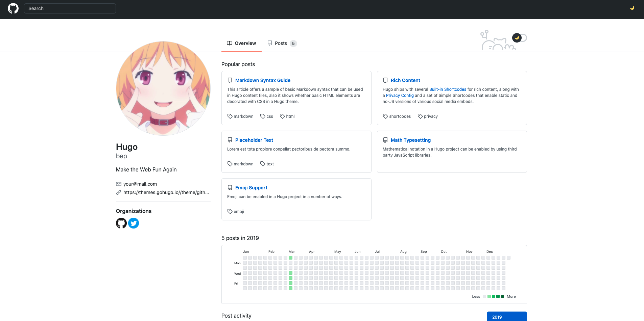644x321 pixels.
Task: Click the post icon beside Math Typesetting
Action: tap(385, 140)
